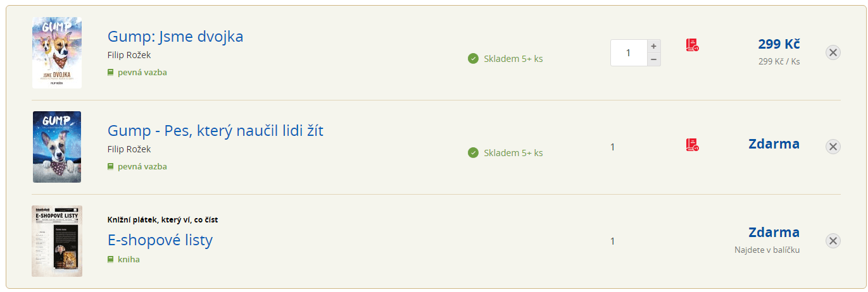Increase quantity of Gump: Jsme dvojka
Screen dimensions: 868x292
(654, 46)
